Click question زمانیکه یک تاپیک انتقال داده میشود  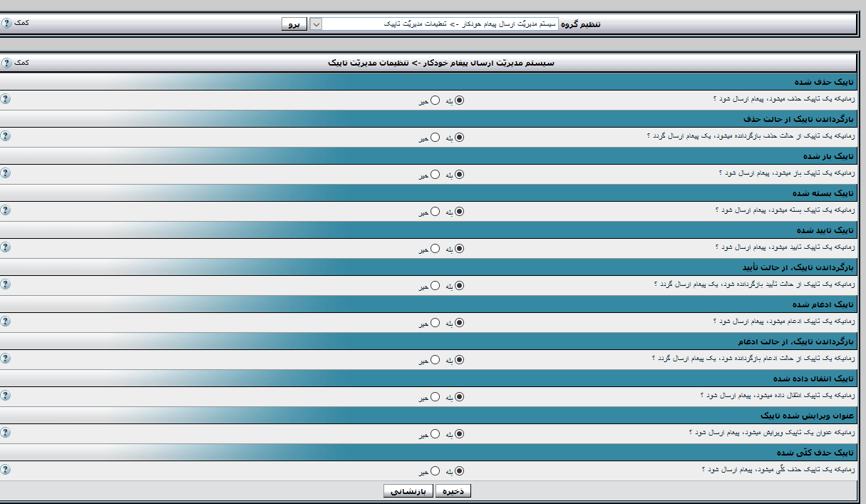coord(778,395)
